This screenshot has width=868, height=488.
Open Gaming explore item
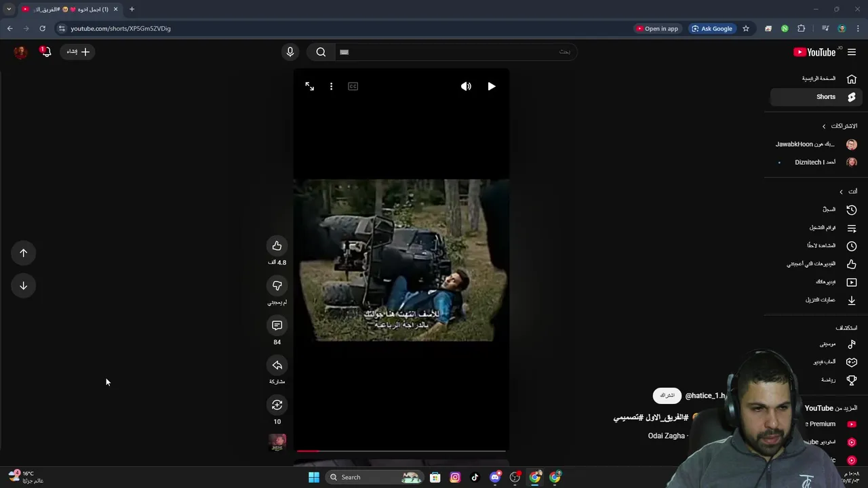(x=816, y=362)
